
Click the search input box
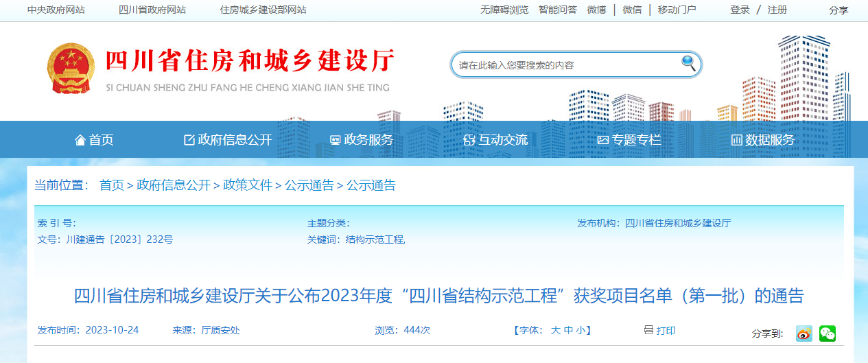566,65
